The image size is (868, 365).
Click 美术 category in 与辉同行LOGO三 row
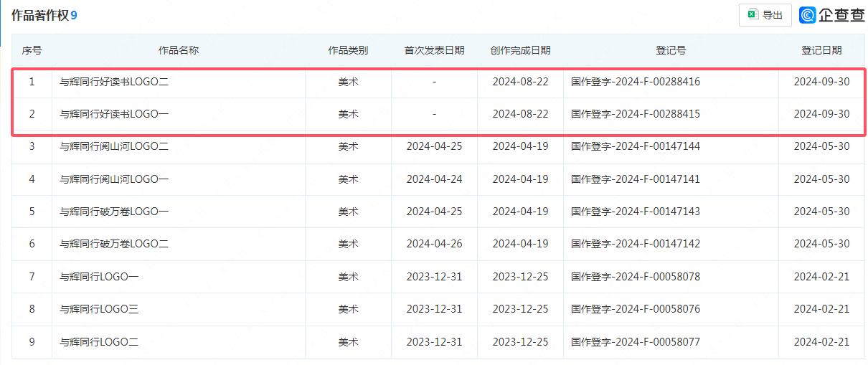pos(348,309)
